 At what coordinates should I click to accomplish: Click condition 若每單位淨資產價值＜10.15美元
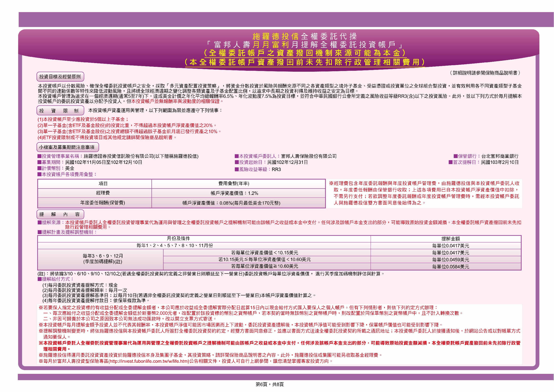click(x=267, y=253)
